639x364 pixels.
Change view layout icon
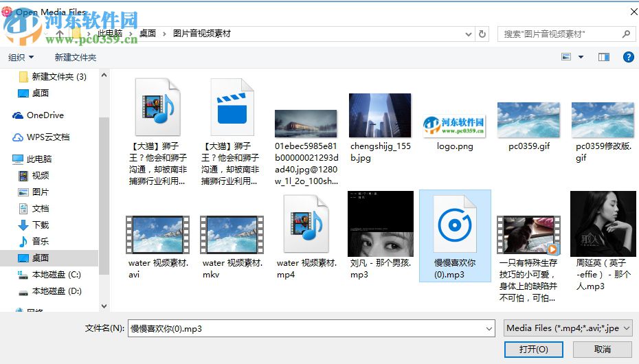[566, 57]
